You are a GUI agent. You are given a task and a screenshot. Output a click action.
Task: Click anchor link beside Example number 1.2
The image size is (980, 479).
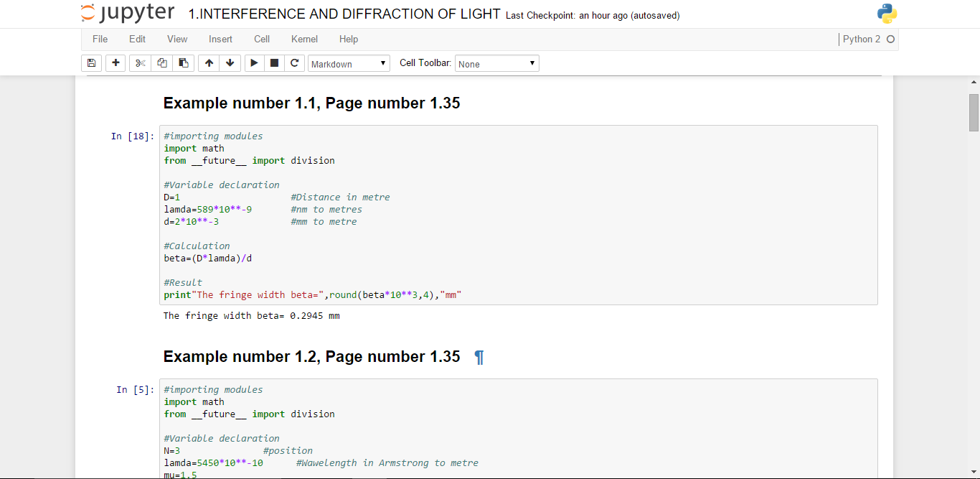pyautogui.click(x=479, y=357)
